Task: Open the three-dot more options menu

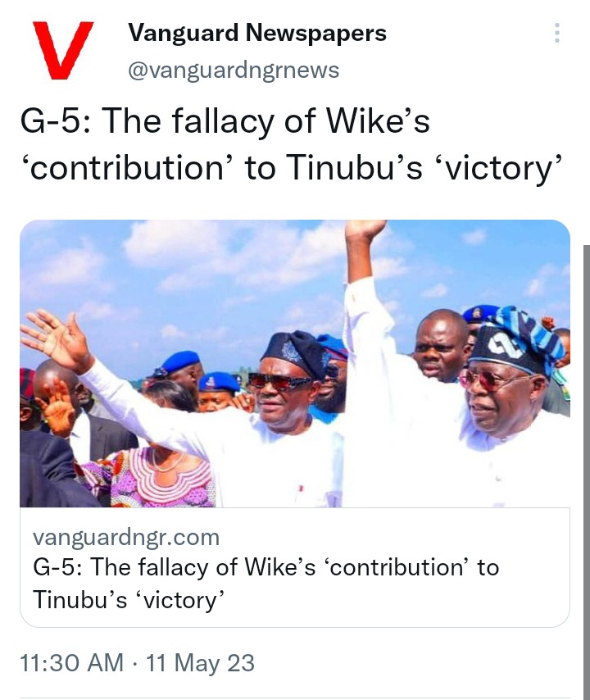Action: [x=556, y=33]
